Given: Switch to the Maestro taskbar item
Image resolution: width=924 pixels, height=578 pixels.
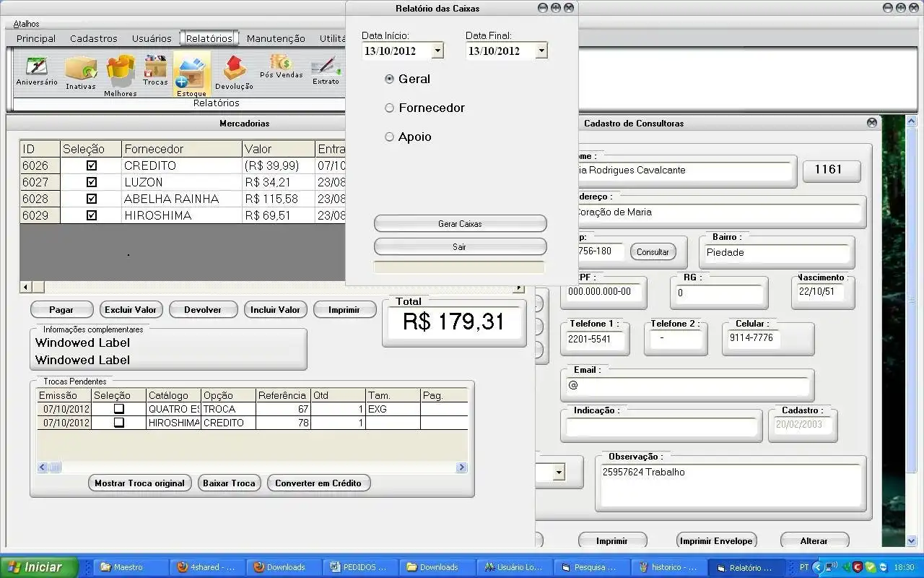Looking at the screenshot, I should pos(129,567).
